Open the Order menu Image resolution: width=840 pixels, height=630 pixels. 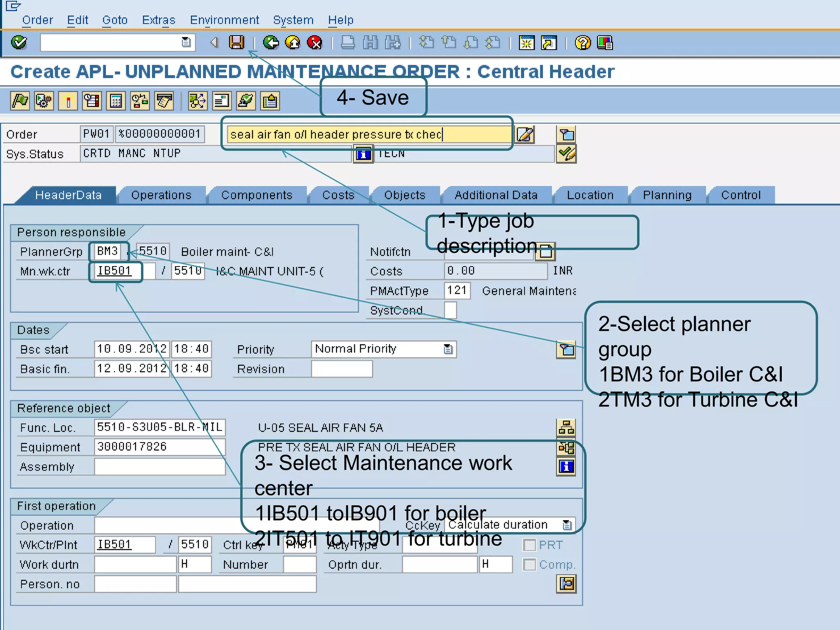[x=38, y=20]
